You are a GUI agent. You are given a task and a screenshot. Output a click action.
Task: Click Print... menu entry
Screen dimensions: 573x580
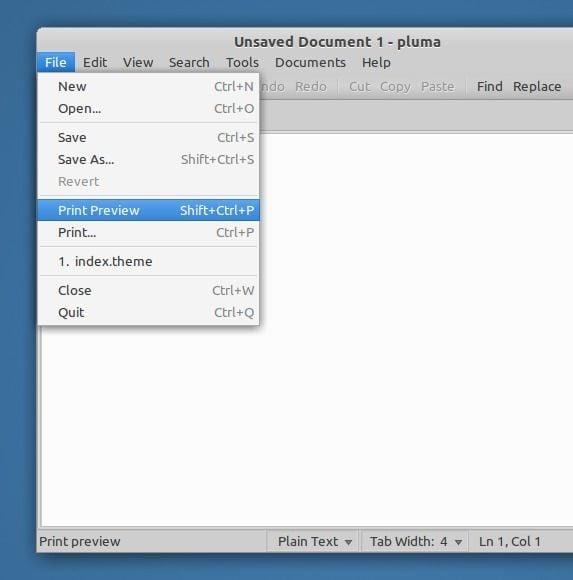[148, 232]
